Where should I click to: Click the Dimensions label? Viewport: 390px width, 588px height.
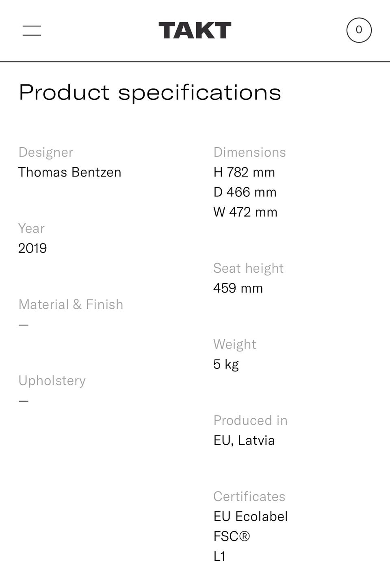click(x=249, y=152)
